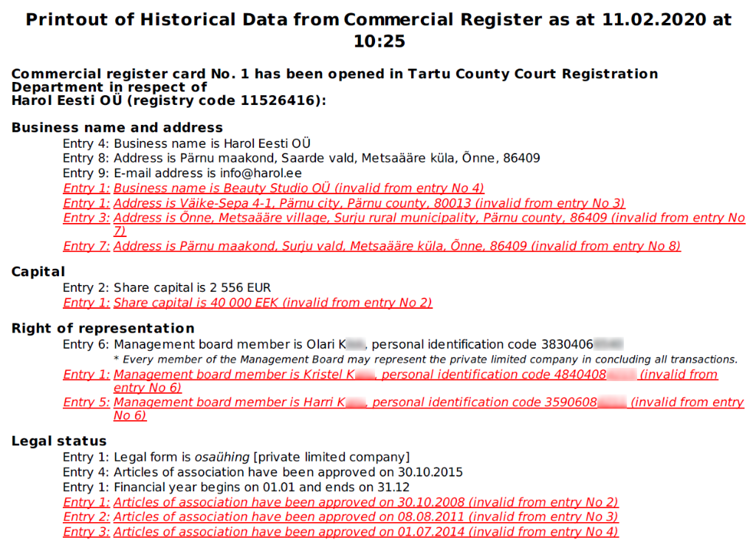756x548 pixels.
Task: Open the 40 000 EEK share capital entry
Action: [247, 303]
